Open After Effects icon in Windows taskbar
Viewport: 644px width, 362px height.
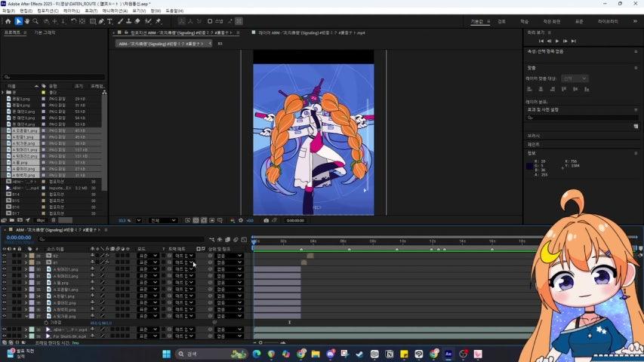pos(448,353)
